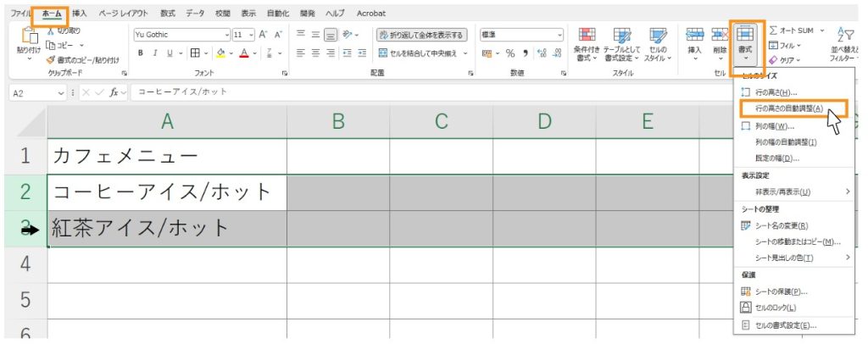Increase font size with the larger A icon
Image resolution: width=868 pixels, height=344 pixels.
(x=263, y=34)
